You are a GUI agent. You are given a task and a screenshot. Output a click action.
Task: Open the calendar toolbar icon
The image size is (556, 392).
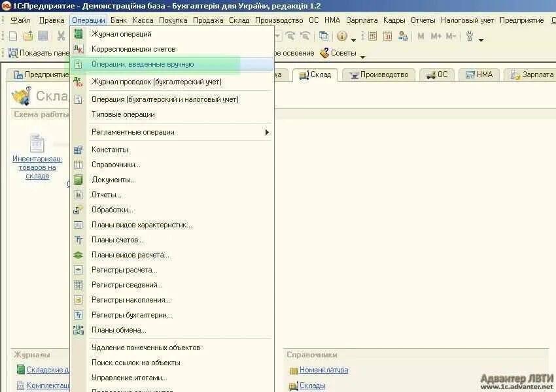point(388,36)
